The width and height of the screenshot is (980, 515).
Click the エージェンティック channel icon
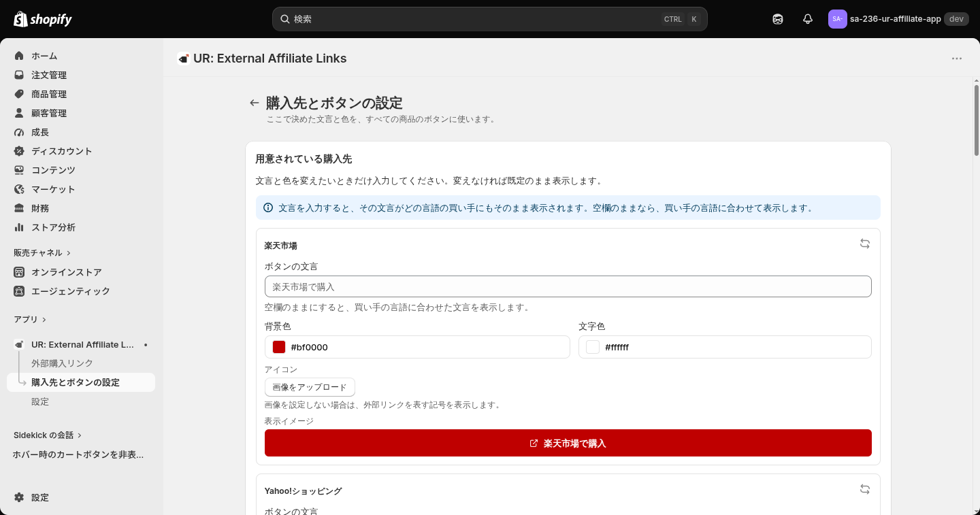pos(19,291)
